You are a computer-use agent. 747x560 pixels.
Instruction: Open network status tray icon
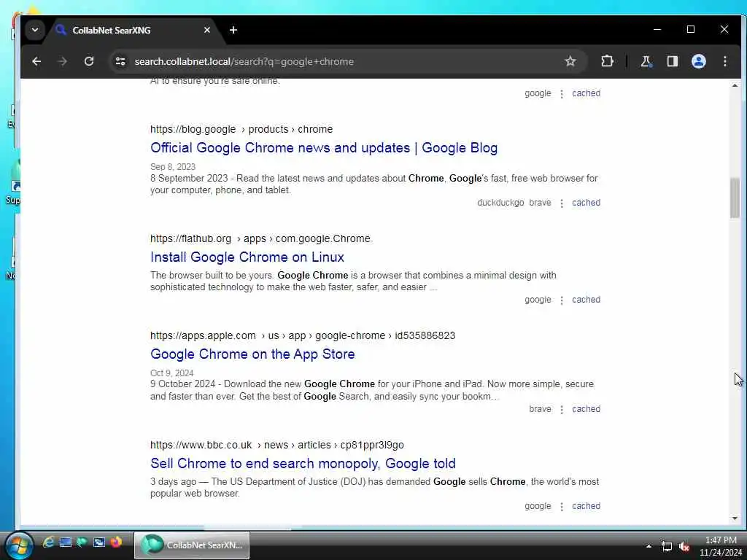coord(667,546)
